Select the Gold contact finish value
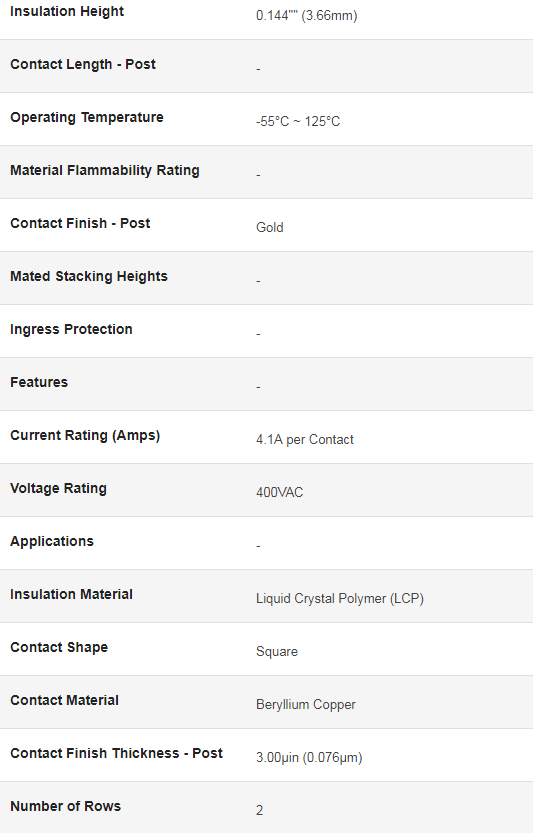 (x=269, y=227)
